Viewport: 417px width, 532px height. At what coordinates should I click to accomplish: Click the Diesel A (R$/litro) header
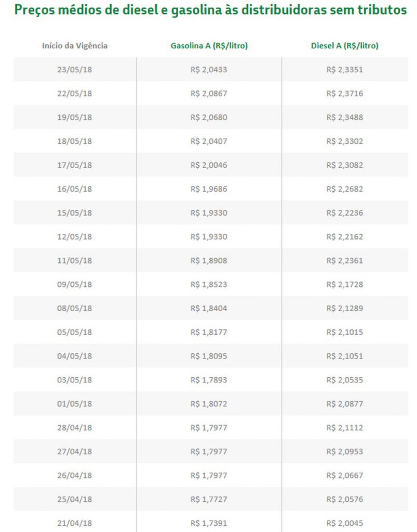(x=344, y=46)
